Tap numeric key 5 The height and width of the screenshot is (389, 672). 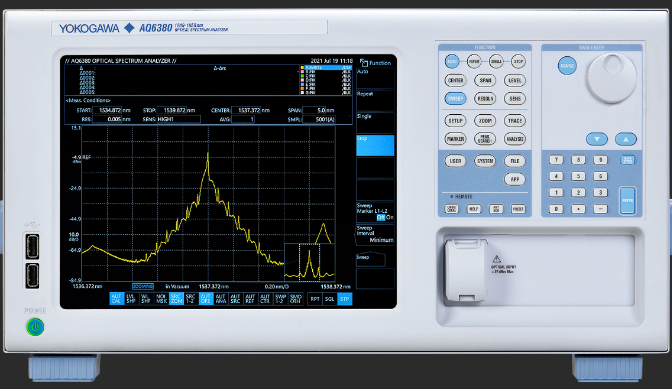coord(578,176)
